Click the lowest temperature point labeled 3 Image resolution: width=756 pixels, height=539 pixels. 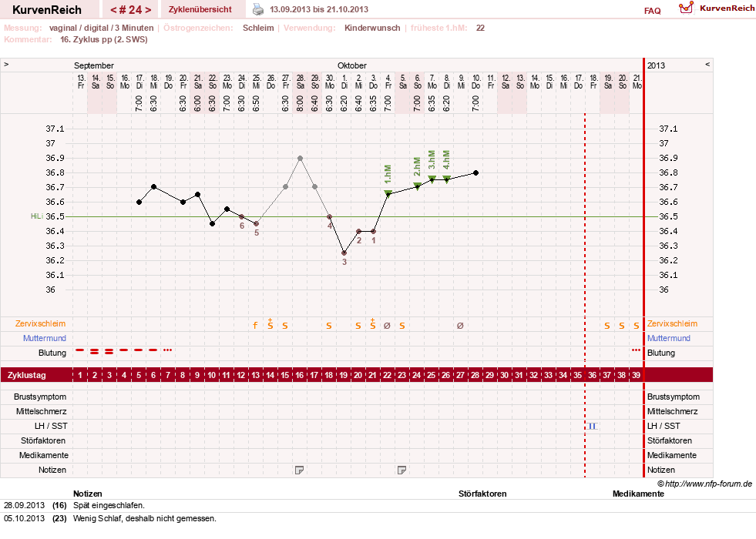tap(344, 253)
